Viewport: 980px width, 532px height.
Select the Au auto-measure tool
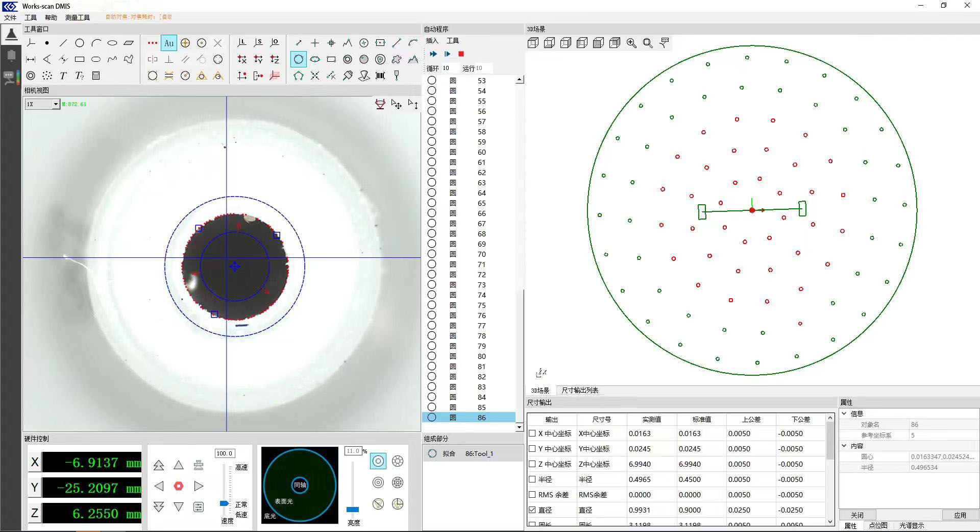(169, 43)
